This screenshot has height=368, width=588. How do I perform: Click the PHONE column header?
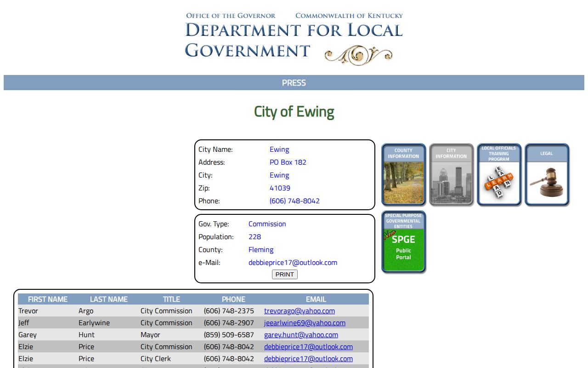(x=233, y=299)
